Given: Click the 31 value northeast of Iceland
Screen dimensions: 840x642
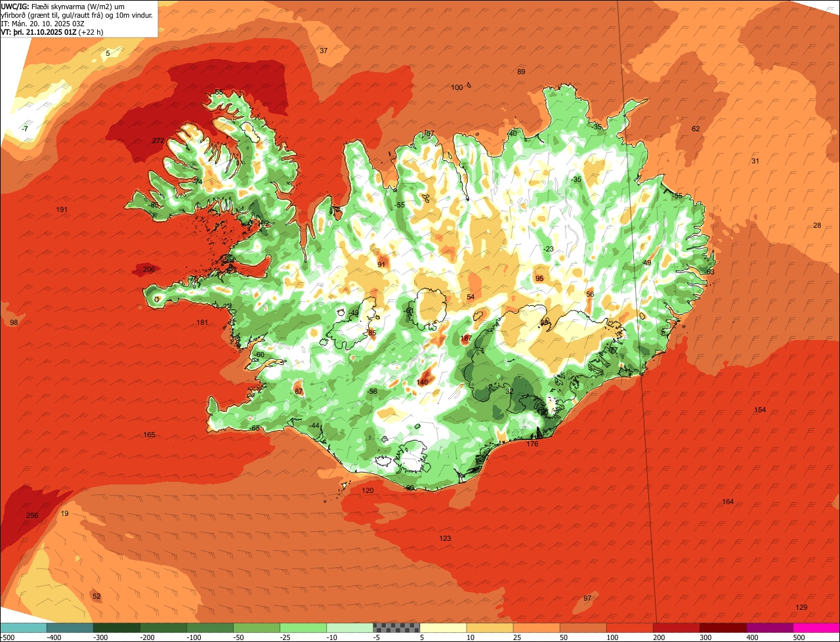Looking at the screenshot, I should coord(755,161).
